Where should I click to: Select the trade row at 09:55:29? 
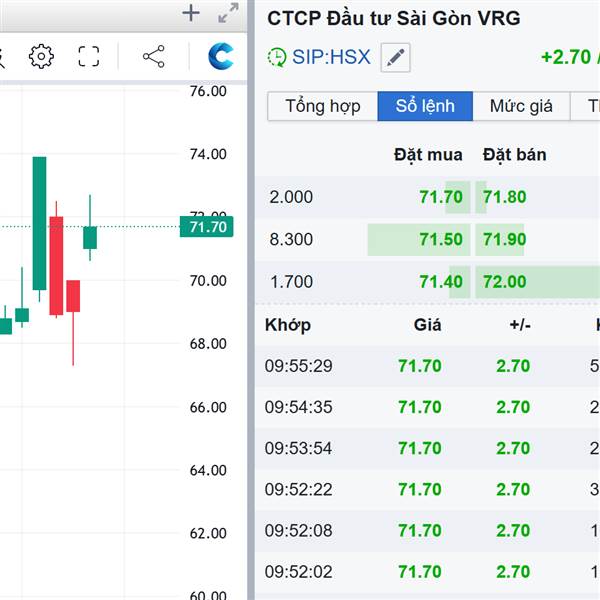pyautogui.click(x=427, y=366)
